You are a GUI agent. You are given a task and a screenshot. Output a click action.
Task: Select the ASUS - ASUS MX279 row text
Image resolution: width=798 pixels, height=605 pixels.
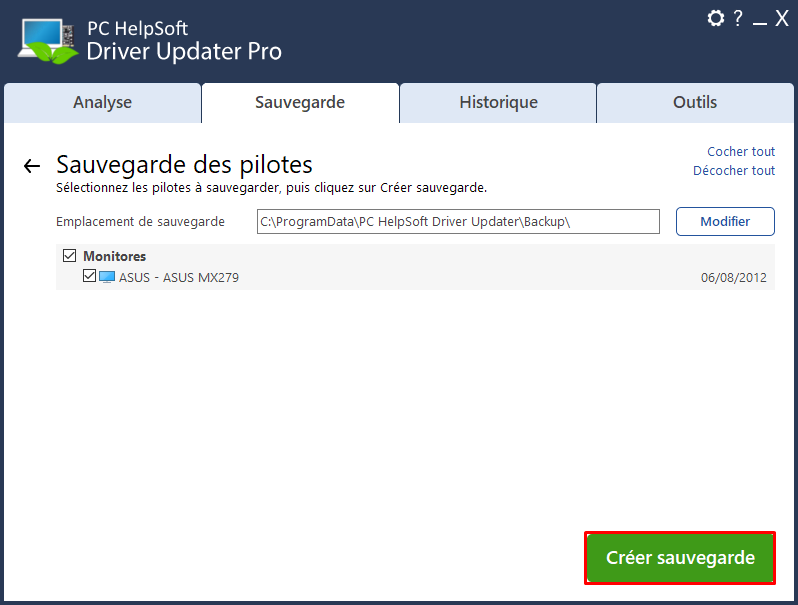[179, 277]
